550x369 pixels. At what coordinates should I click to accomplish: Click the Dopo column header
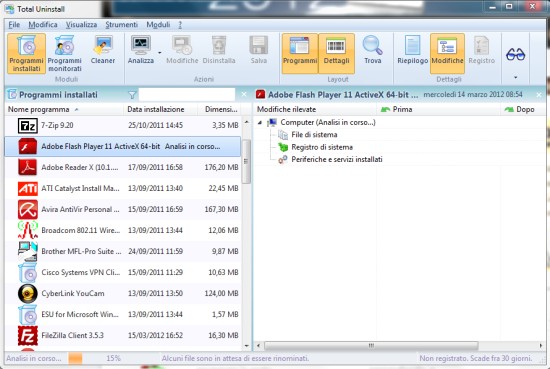tap(522, 109)
